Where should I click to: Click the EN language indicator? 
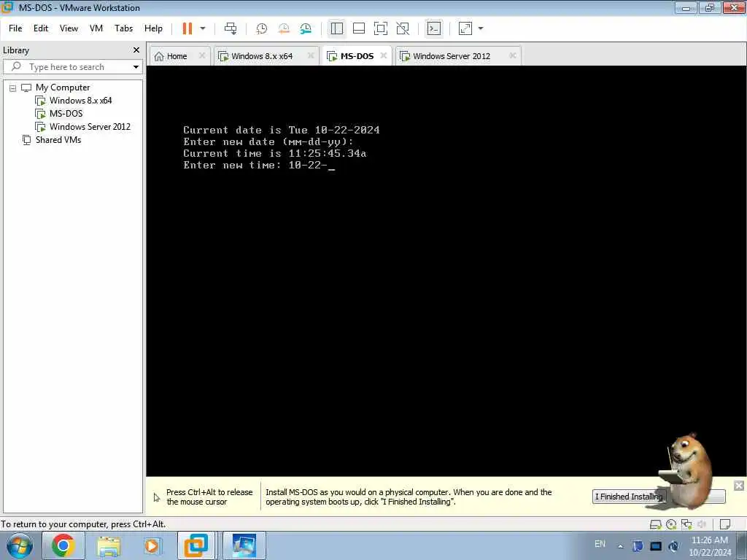[600, 544]
